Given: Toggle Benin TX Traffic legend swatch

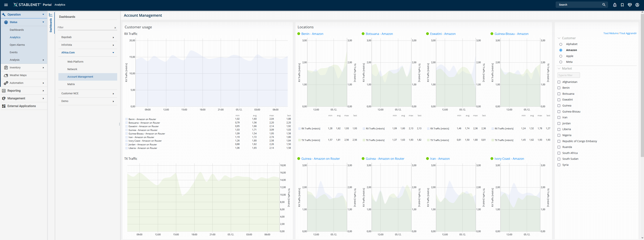Looking at the screenshot, I should click(x=300, y=140).
